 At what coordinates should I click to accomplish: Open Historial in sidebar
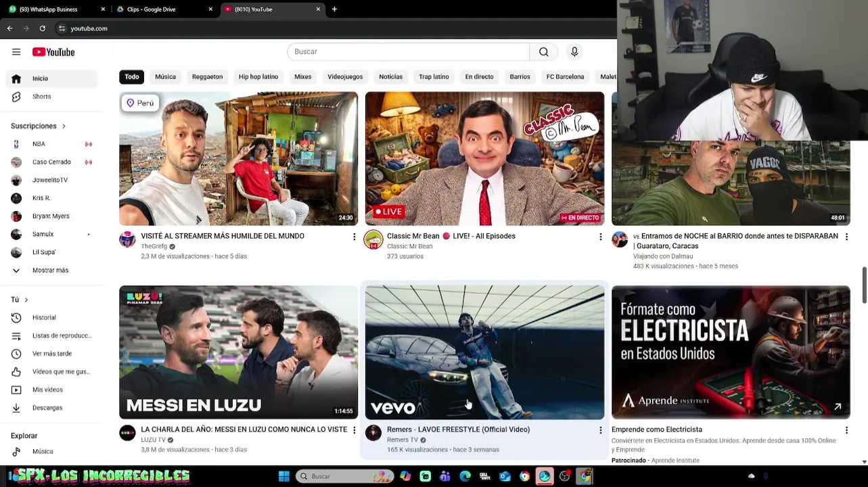(51, 317)
